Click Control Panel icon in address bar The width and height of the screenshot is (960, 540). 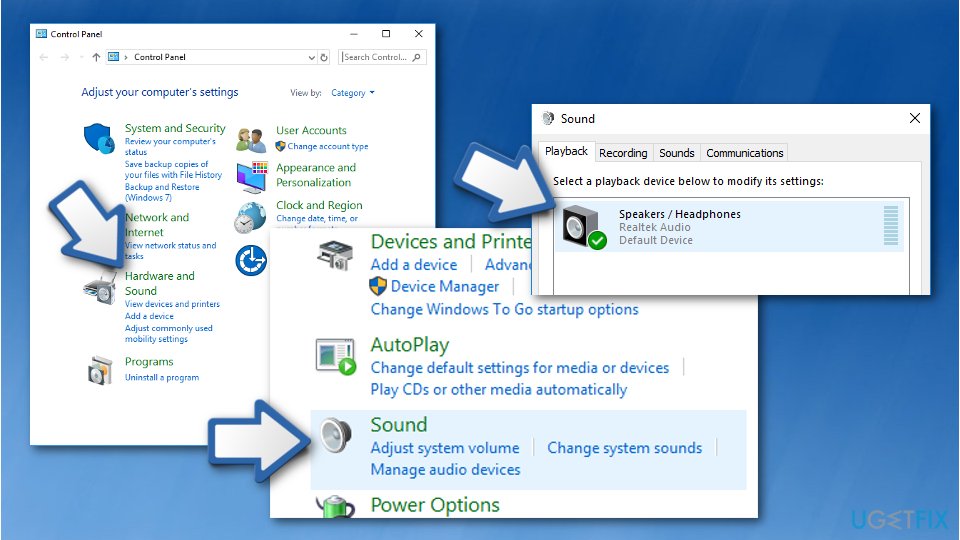click(113, 57)
